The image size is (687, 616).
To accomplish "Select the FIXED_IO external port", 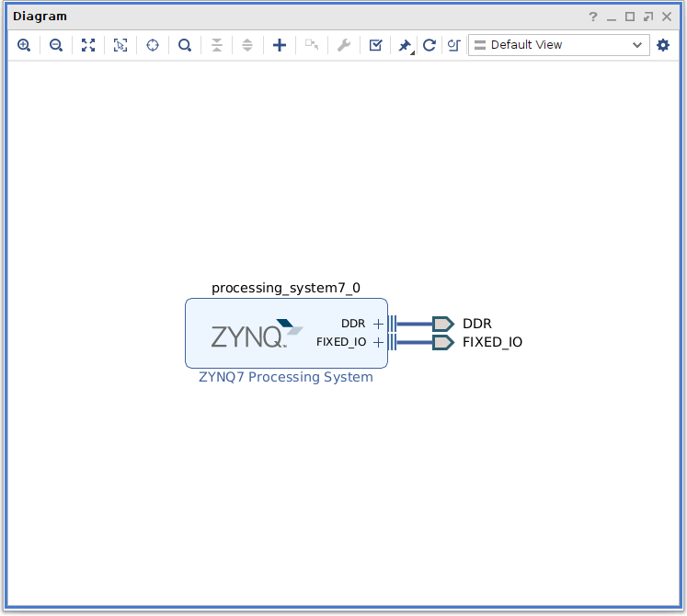I will [443, 342].
